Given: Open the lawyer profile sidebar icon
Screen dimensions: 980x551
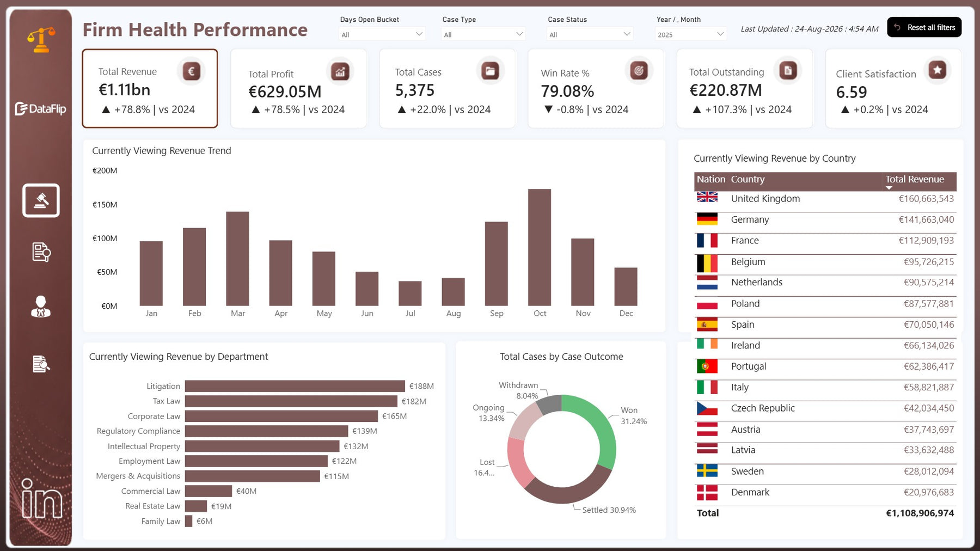Looking at the screenshot, I should click(x=41, y=307).
